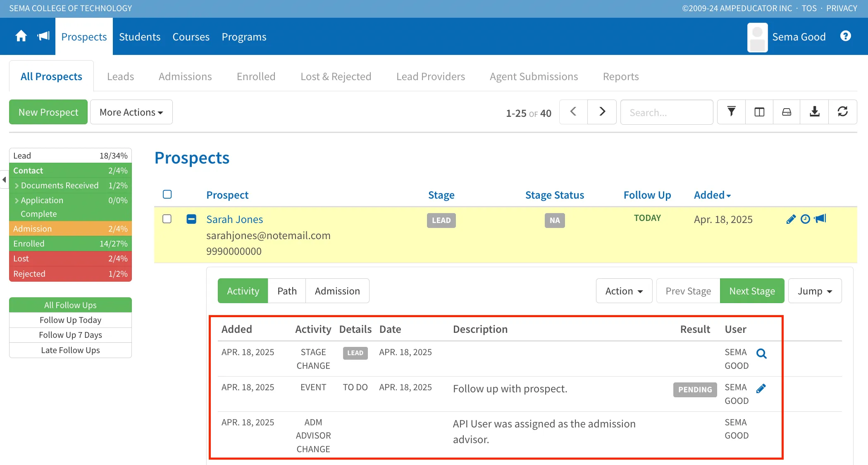Click the PENDING result badge
Viewport: 868px width, 465px height.
695,389
